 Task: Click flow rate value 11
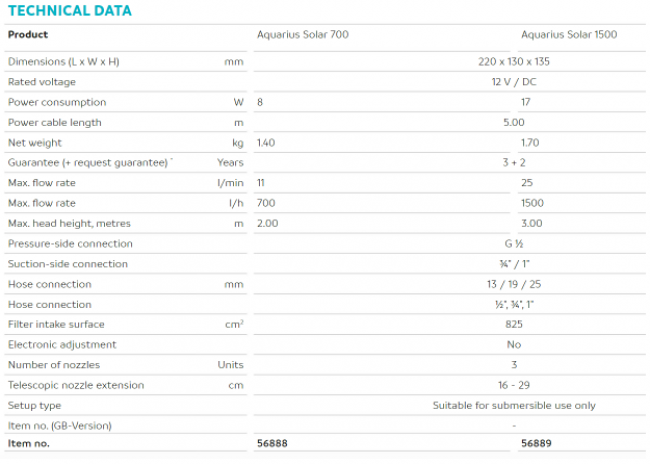tap(260, 183)
